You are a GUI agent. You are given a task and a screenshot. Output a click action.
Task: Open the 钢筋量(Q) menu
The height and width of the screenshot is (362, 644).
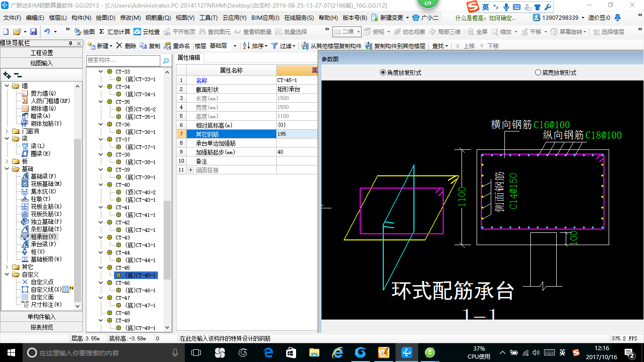click(158, 18)
